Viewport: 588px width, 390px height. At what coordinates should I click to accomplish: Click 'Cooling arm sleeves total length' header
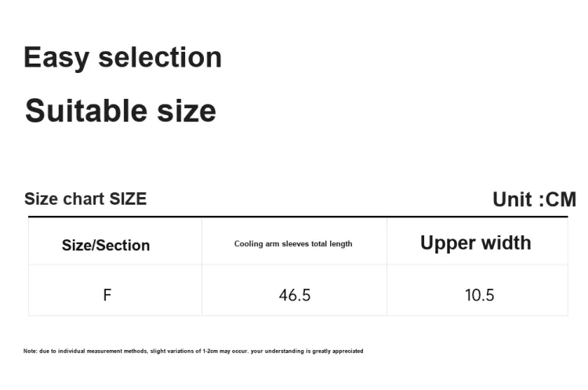(x=293, y=244)
